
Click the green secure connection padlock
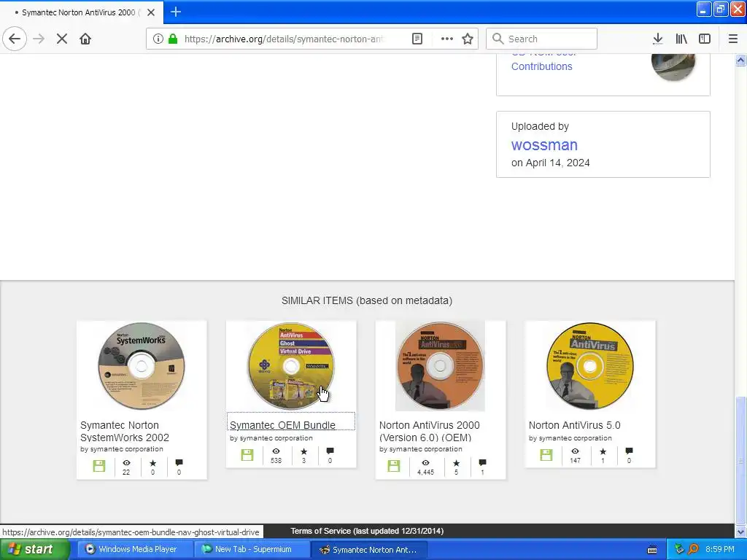173,39
